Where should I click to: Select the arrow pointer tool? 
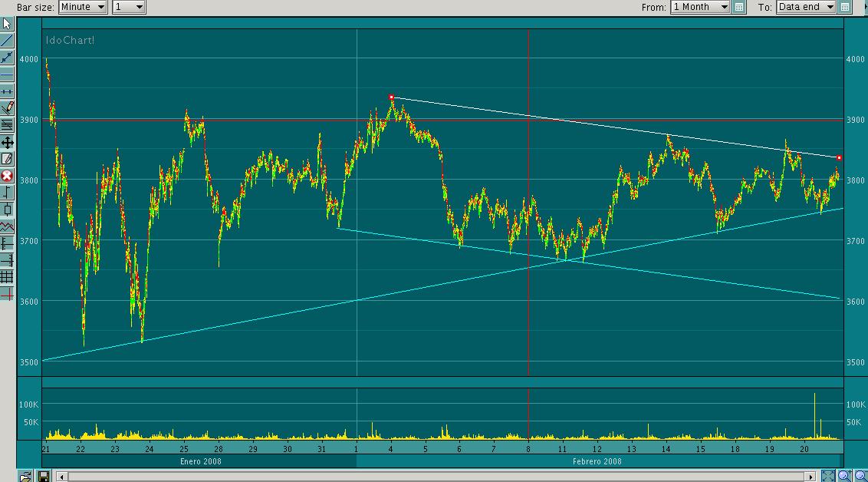pos(7,23)
